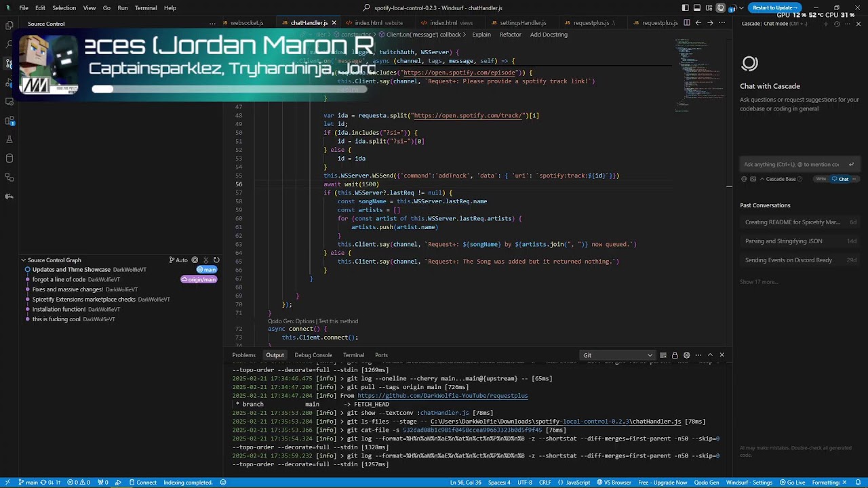Viewport: 868px width, 488px height.
Task: Open the Selection menu
Action: point(64,8)
